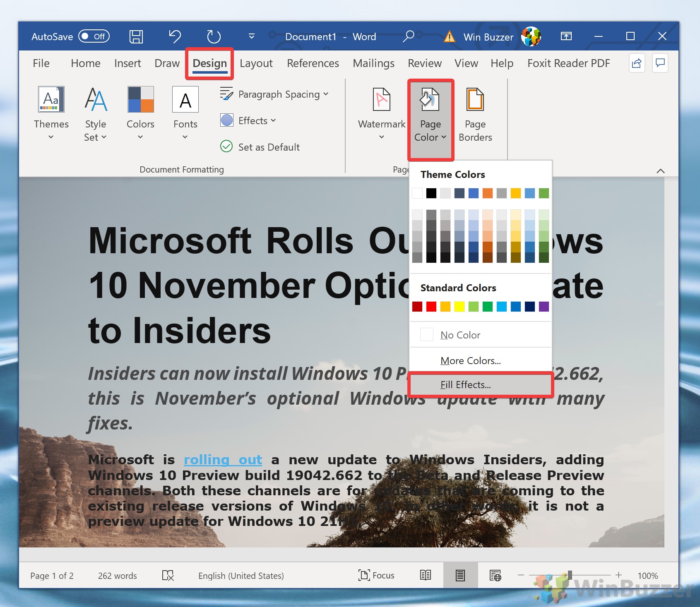Click Set as Default checkmark option

click(x=260, y=147)
